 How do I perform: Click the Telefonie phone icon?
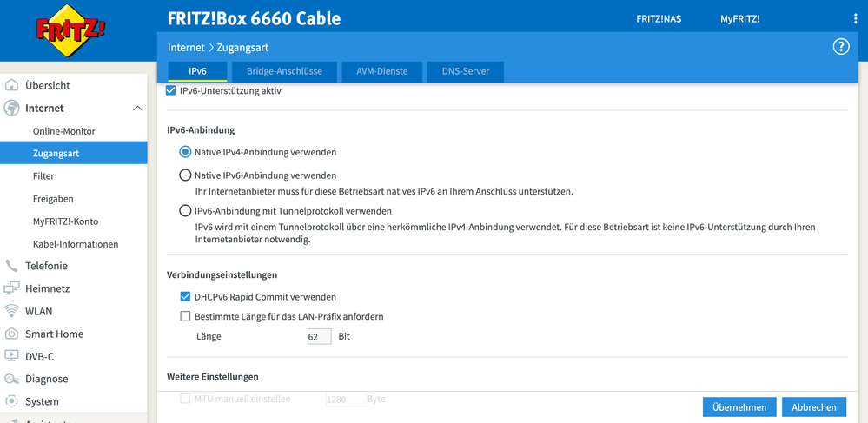click(11, 266)
